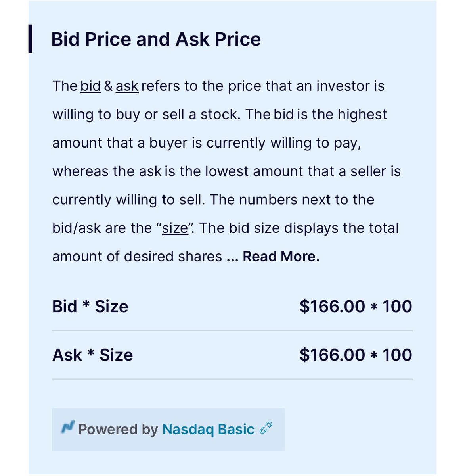Click the divider line below Ask row
The width and height of the screenshot is (465, 476).
pyautogui.click(x=232, y=379)
